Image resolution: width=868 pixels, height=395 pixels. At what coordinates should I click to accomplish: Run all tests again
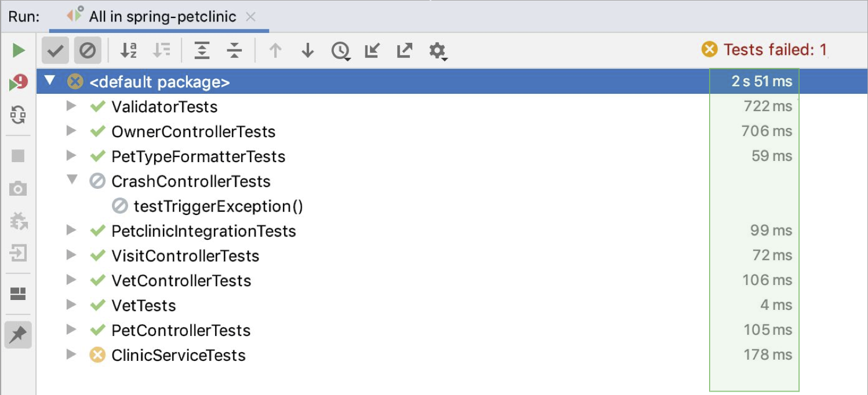18,50
